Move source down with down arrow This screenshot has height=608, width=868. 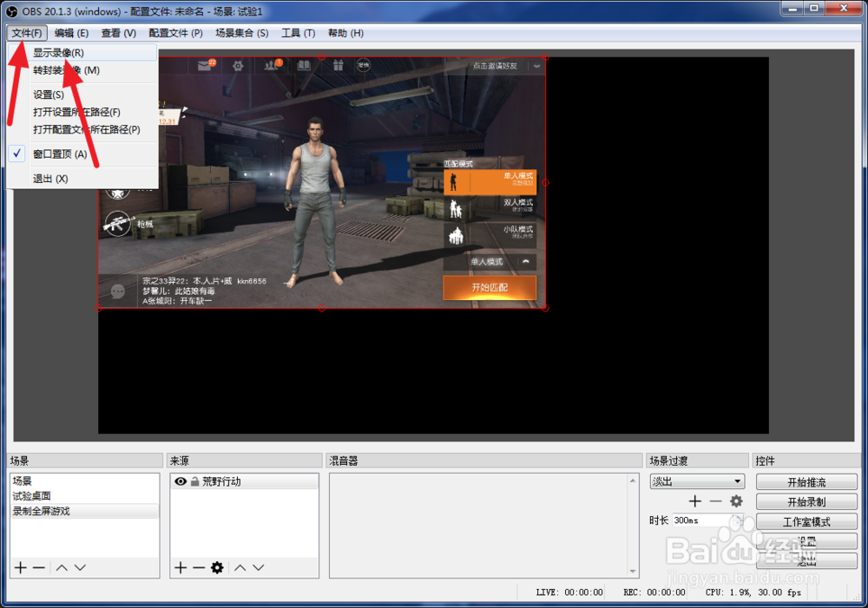click(259, 567)
